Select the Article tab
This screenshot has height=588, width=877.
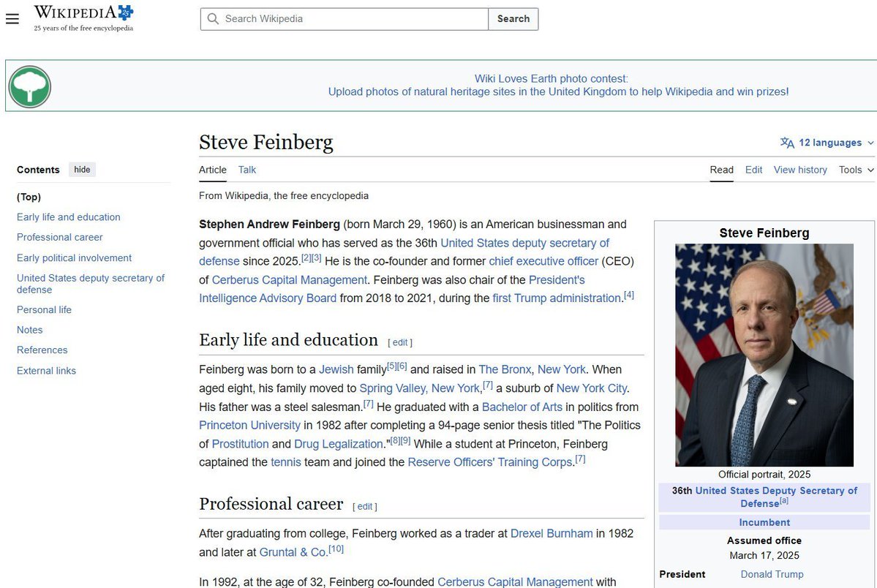tap(213, 170)
